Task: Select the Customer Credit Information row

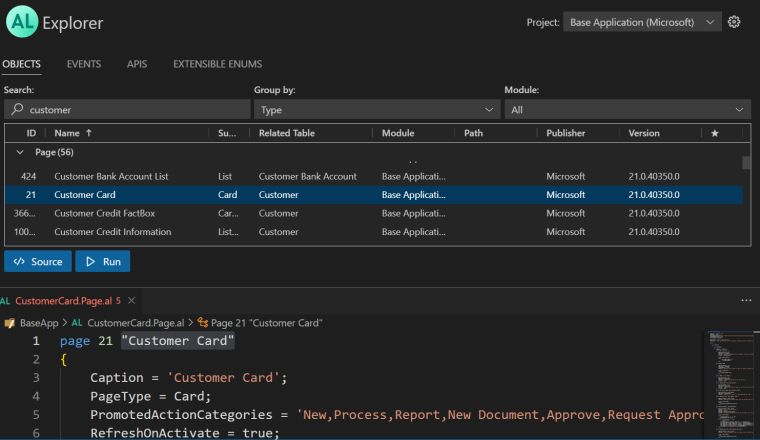Action: [x=373, y=232]
